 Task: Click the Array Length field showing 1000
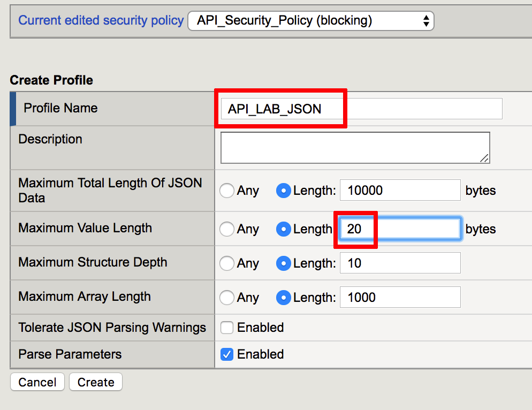400,297
